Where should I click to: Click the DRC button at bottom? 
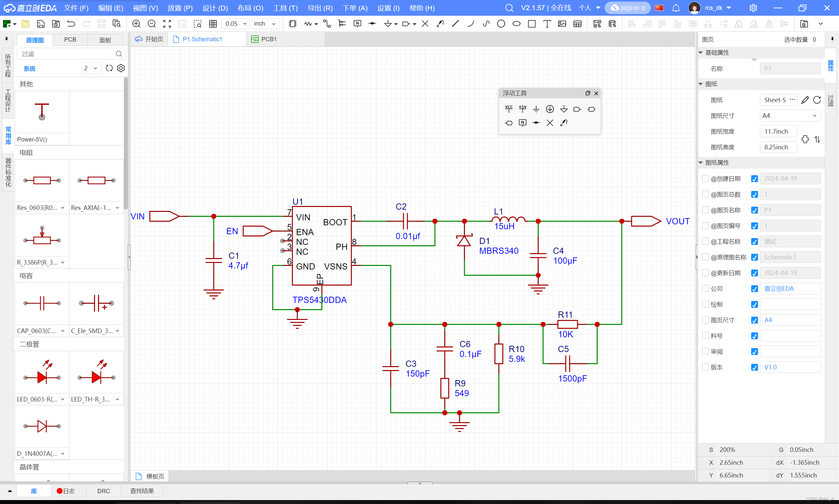pos(103,491)
